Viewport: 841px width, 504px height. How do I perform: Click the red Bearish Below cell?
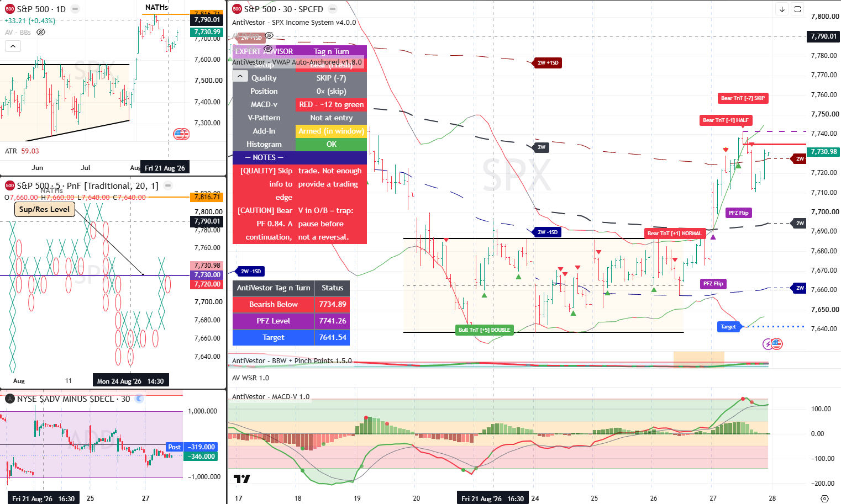pyautogui.click(x=273, y=304)
